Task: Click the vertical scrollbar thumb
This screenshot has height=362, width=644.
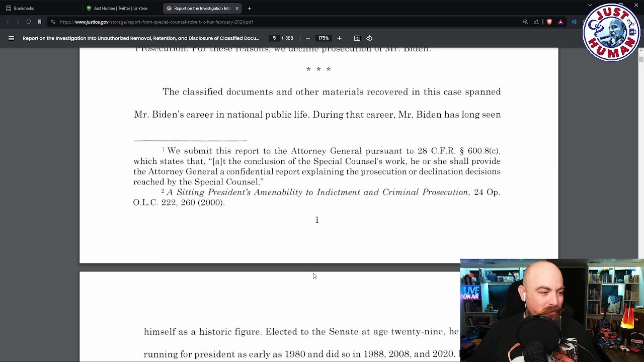Action: click(x=640, y=59)
